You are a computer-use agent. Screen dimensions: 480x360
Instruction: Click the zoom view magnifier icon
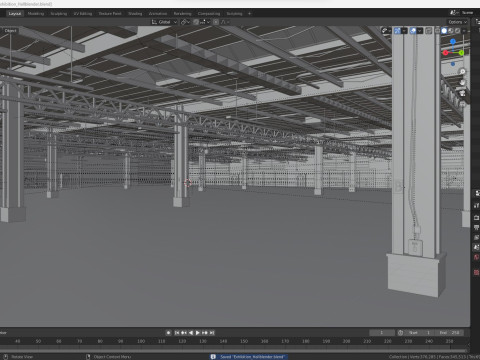click(462, 71)
